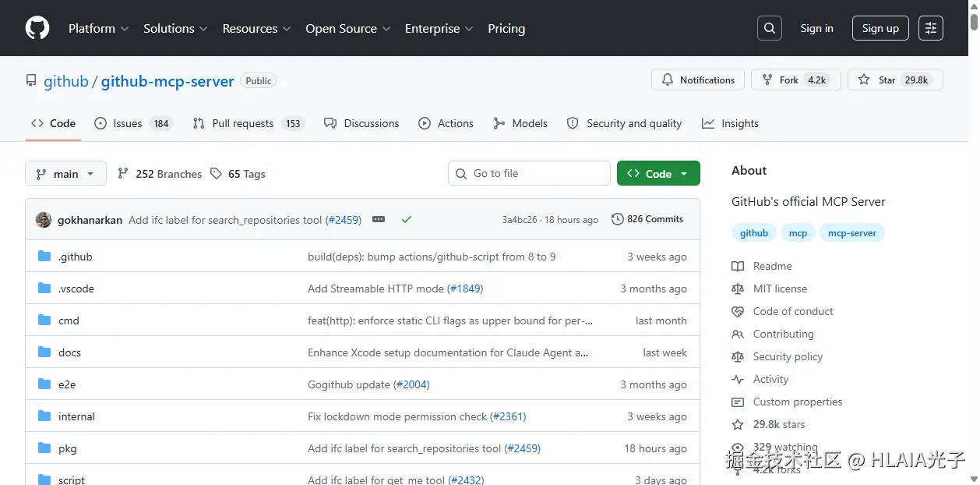This screenshot has width=980, height=485.
Task: Click the mcp topic tag
Action: coord(798,233)
